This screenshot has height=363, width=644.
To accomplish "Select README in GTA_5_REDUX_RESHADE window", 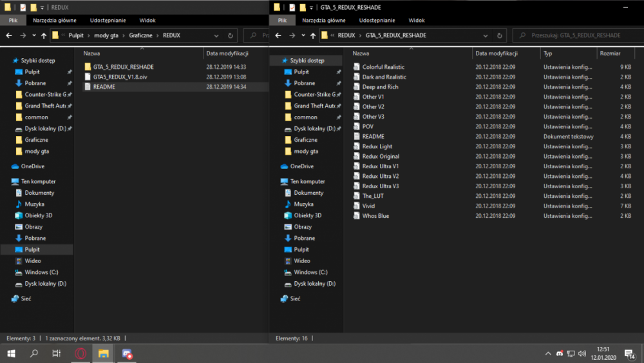I will (x=373, y=137).
